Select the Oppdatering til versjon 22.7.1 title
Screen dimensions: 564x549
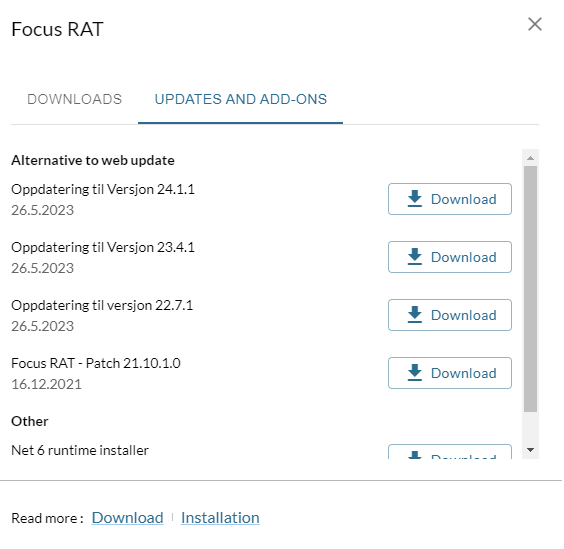tap(102, 305)
